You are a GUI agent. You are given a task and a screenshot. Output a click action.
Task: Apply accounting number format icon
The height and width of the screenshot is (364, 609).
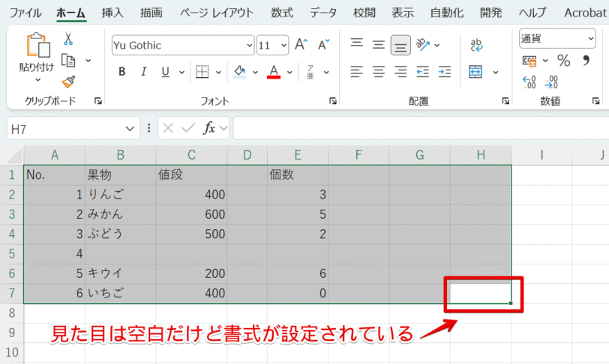529,61
